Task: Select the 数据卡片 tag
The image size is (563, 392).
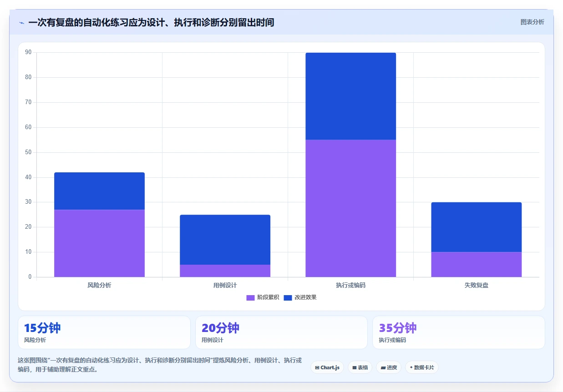Action: pos(422,367)
